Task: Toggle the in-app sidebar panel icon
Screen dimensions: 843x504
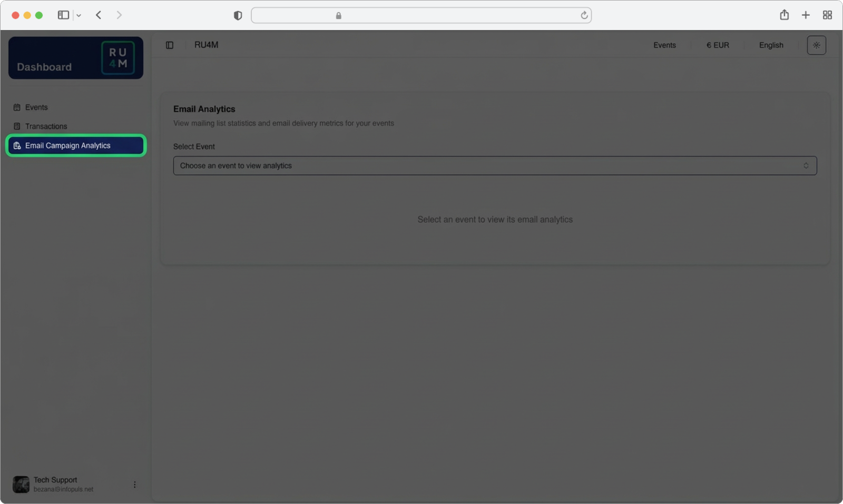Action: [x=170, y=45]
